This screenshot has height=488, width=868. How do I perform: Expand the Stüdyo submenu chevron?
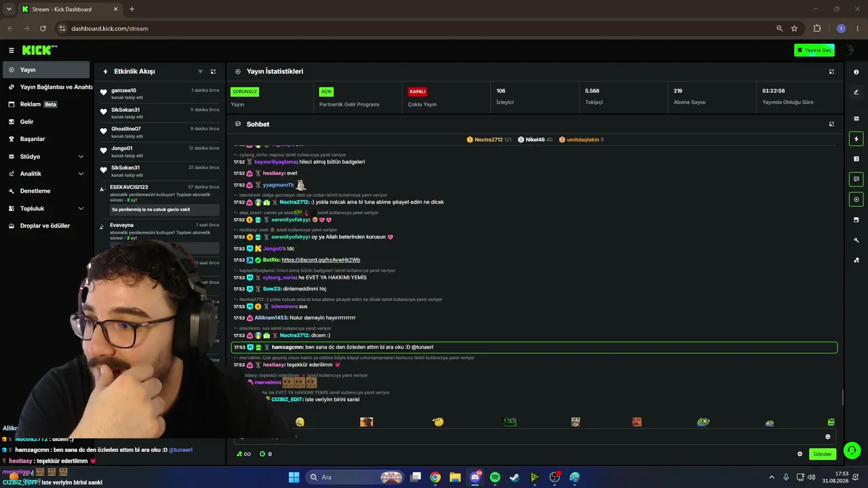pos(81,157)
